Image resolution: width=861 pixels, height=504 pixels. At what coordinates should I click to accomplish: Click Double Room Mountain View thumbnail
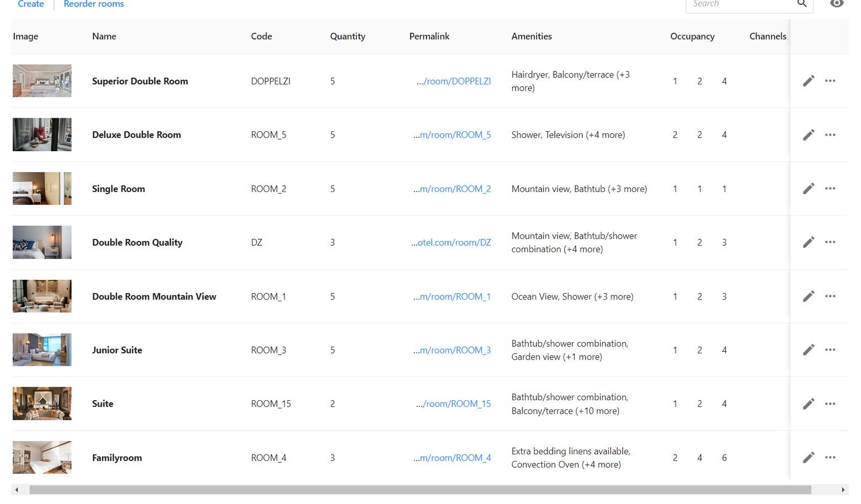click(x=42, y=296)
